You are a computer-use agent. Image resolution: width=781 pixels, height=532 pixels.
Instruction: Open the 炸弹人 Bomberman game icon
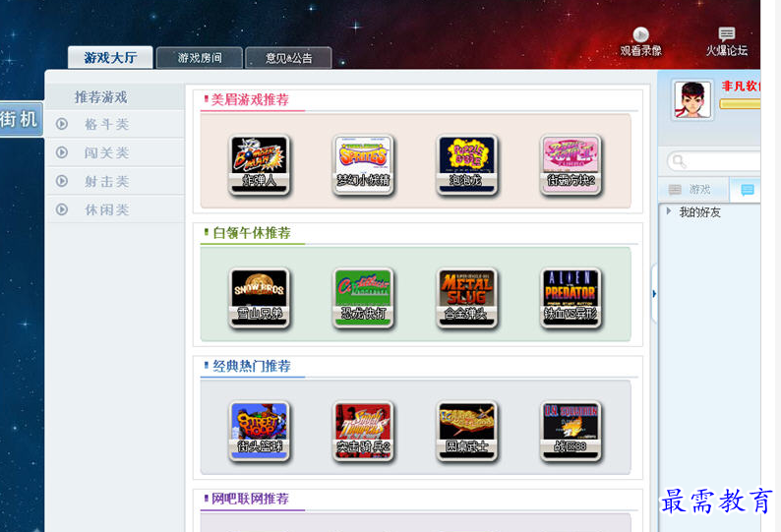coord(259,165)
